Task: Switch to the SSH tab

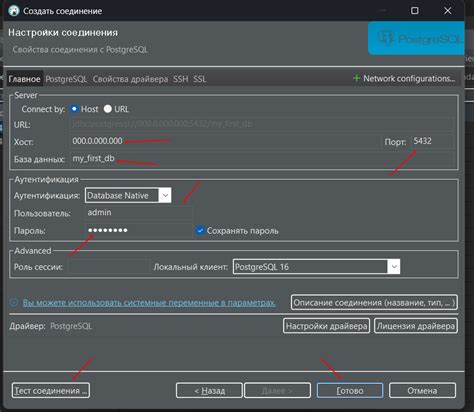Action: (x=180, y=79)
